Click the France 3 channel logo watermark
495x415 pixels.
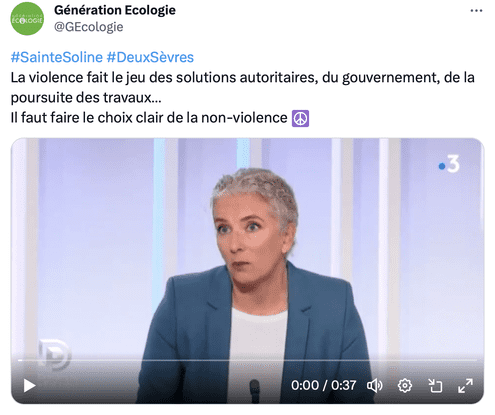click(x=449, y=164)
